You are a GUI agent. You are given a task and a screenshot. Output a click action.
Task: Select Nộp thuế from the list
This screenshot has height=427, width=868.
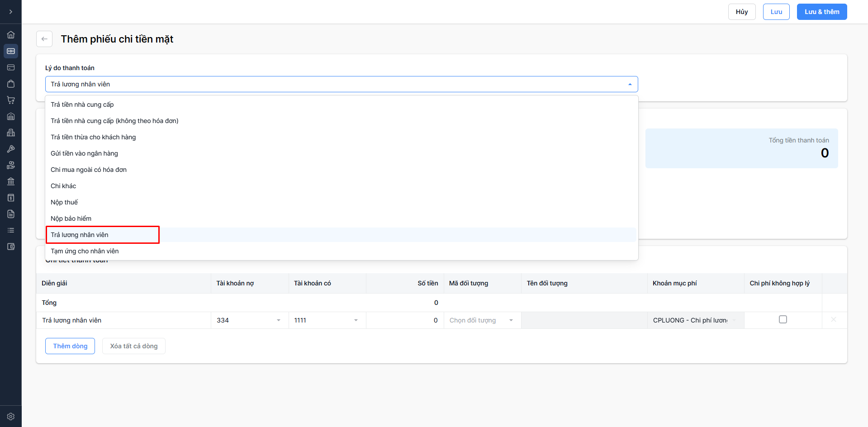64,202
